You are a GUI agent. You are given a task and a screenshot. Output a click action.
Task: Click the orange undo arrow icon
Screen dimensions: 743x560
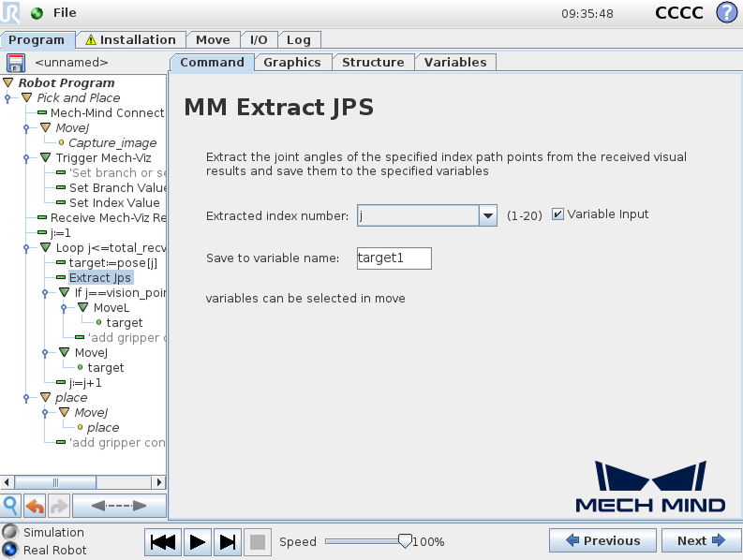click(x=35, y=506)
